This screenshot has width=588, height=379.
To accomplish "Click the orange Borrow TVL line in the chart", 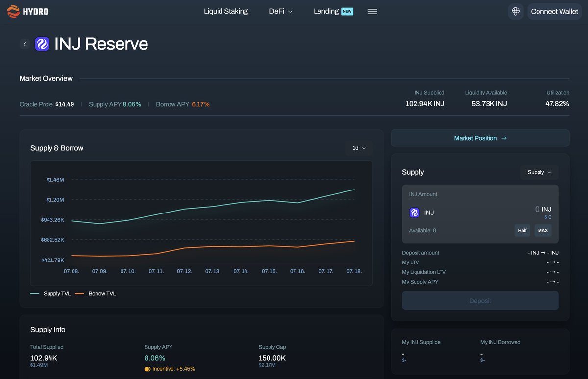I will pyautogui.click(x=213, y=247).
